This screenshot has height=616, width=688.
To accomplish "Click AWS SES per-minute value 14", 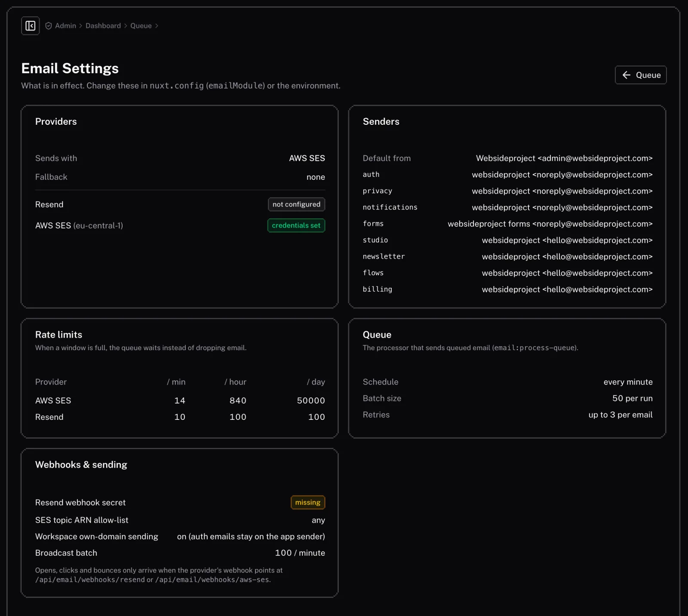I will click(180, 400).
